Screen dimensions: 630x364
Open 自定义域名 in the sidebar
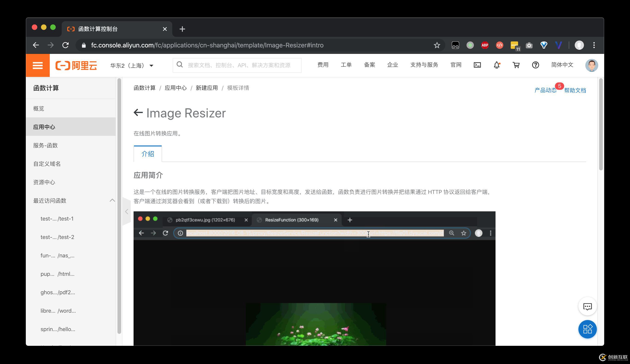click(x=71, y=164)
